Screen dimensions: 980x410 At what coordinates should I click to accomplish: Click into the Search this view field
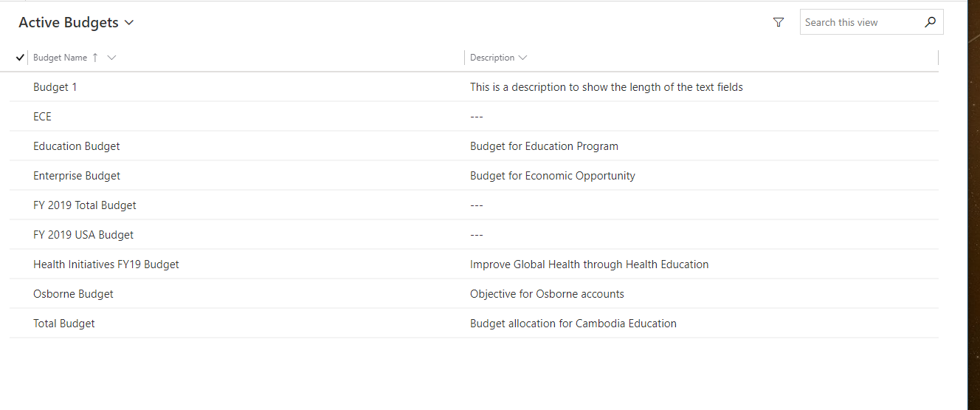pyautogui.click(x=860, y=22)
